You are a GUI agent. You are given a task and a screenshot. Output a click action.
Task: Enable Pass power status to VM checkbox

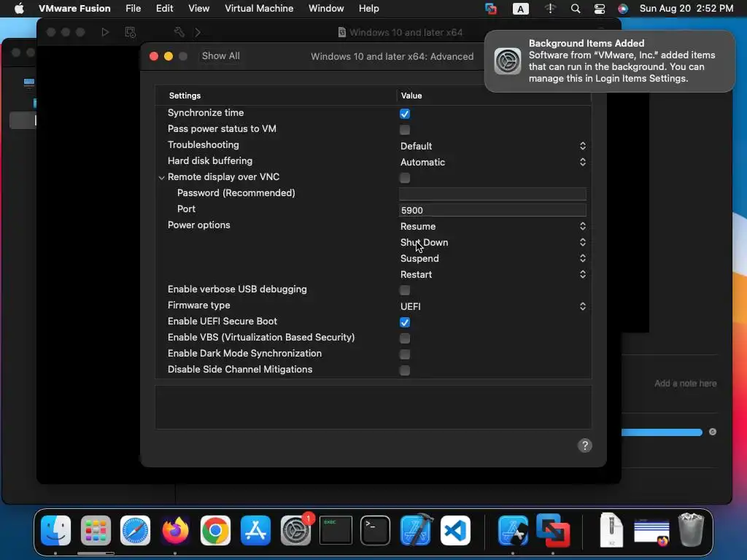[405, 130]
